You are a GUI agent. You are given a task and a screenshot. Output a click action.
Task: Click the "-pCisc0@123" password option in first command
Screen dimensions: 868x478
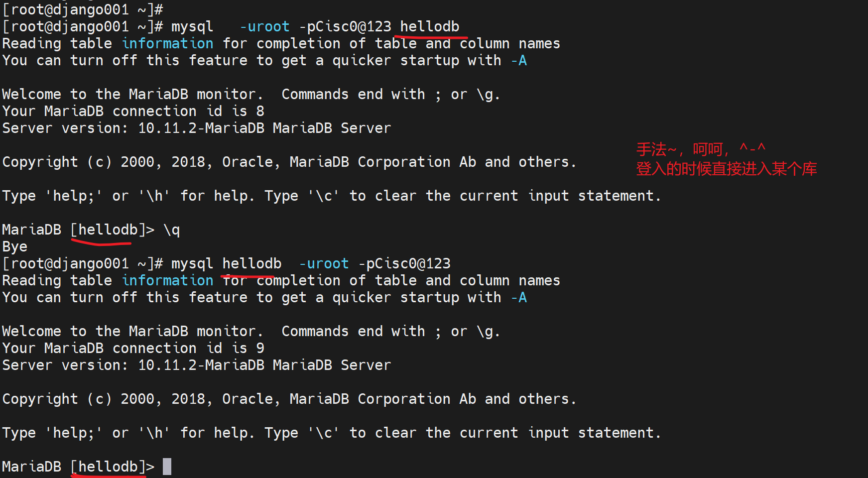[x=345, y=26]
